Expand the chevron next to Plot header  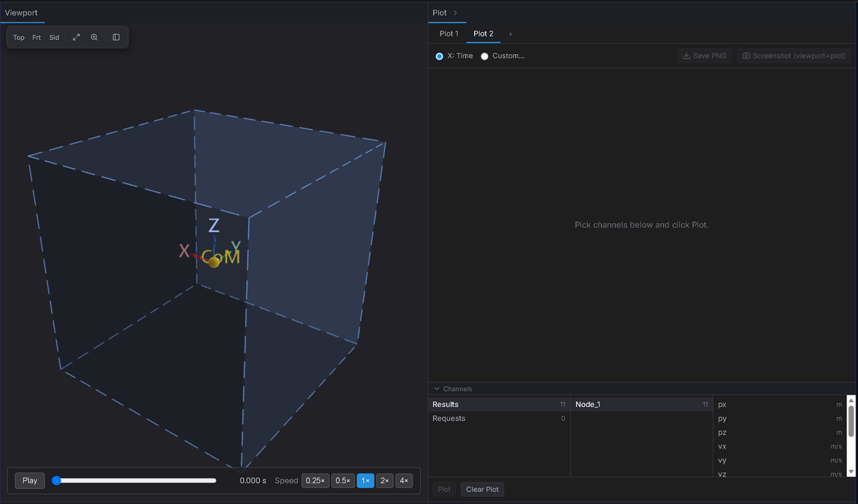click(456, 12)
